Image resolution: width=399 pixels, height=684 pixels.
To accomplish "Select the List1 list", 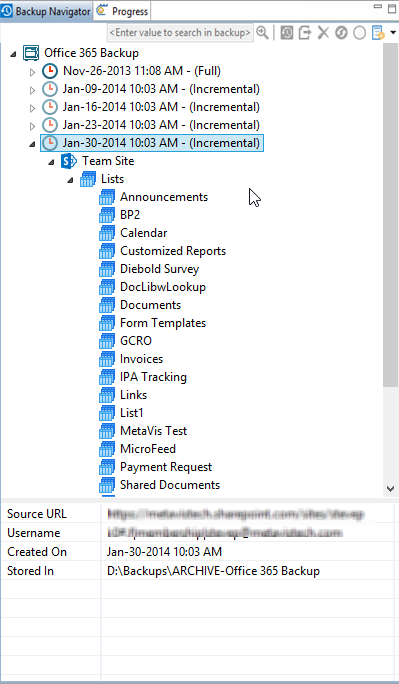I will 132,413.
